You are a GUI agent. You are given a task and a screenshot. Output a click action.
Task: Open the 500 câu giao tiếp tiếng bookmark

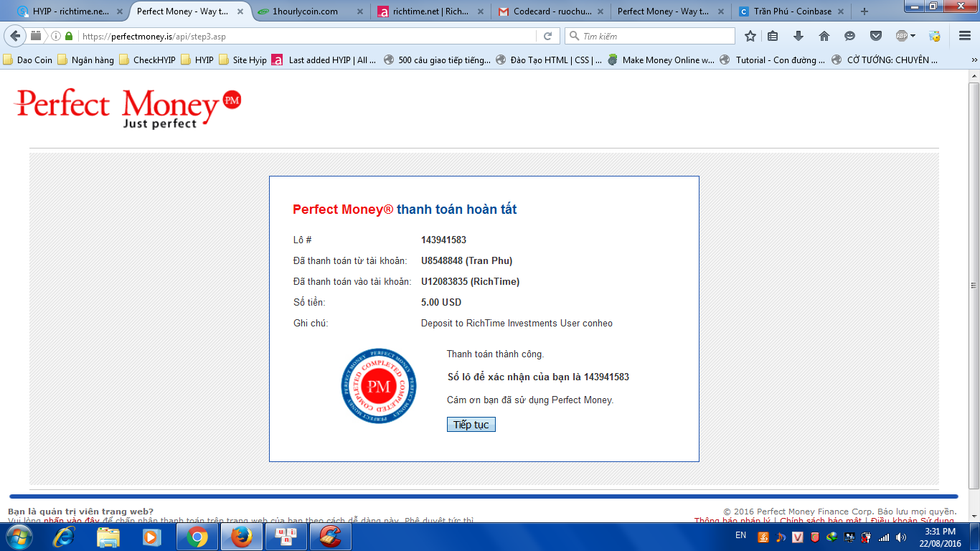click(438, 60)
